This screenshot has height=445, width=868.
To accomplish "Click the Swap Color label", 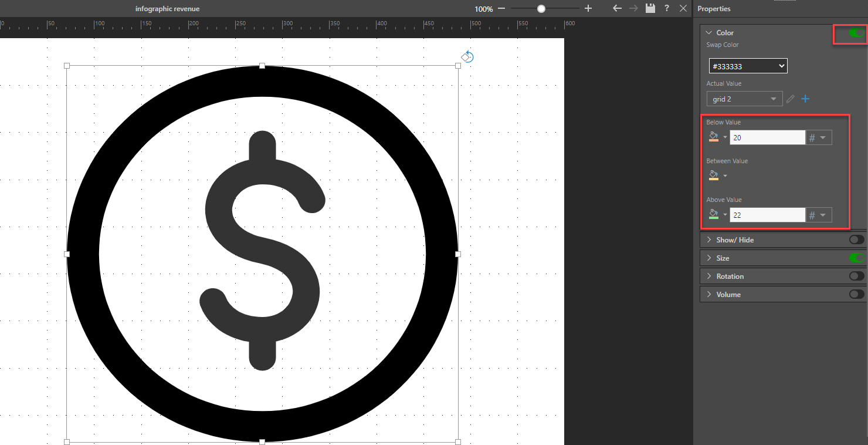I will click(723, 45).
